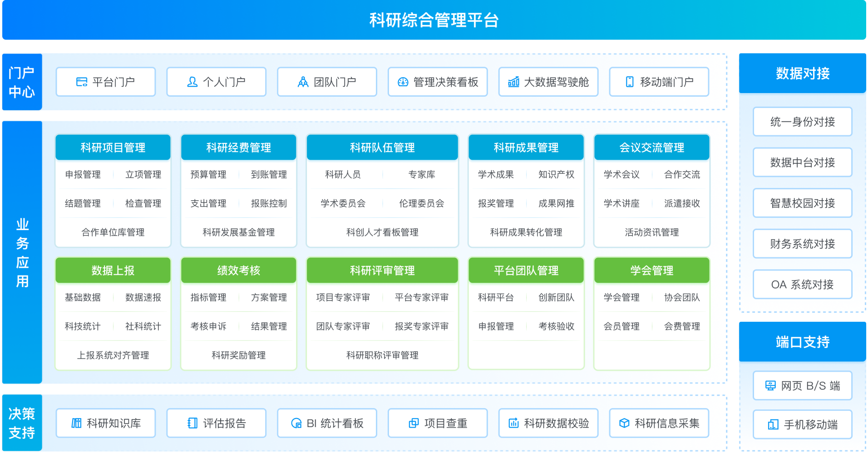
Task: Click the 项目查重 duplicate icon
Action: (x=414, y=423)
